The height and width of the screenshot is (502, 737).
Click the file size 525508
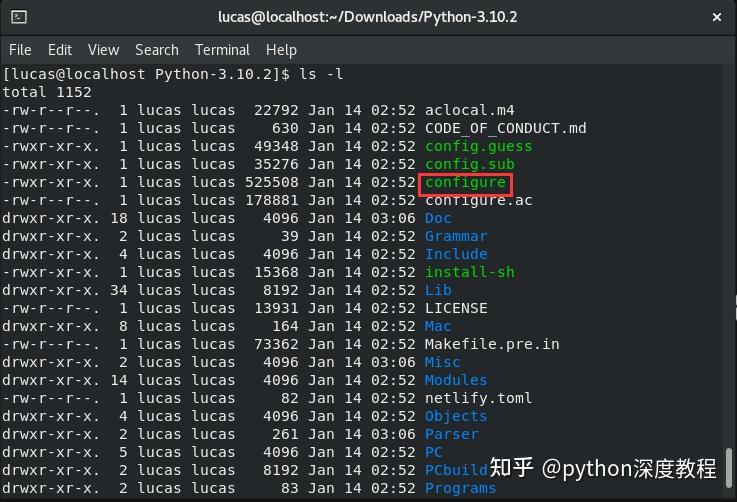(x=272, y=182)
